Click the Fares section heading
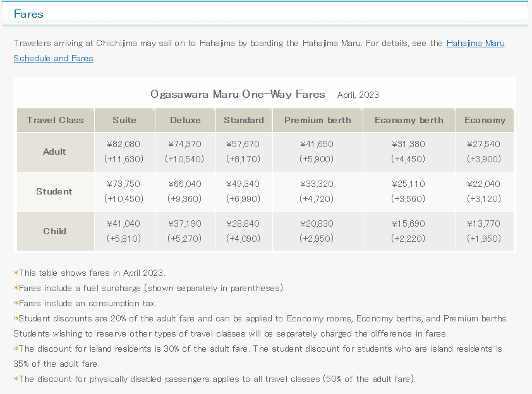The image size is (532, 394). coord(28,13)
